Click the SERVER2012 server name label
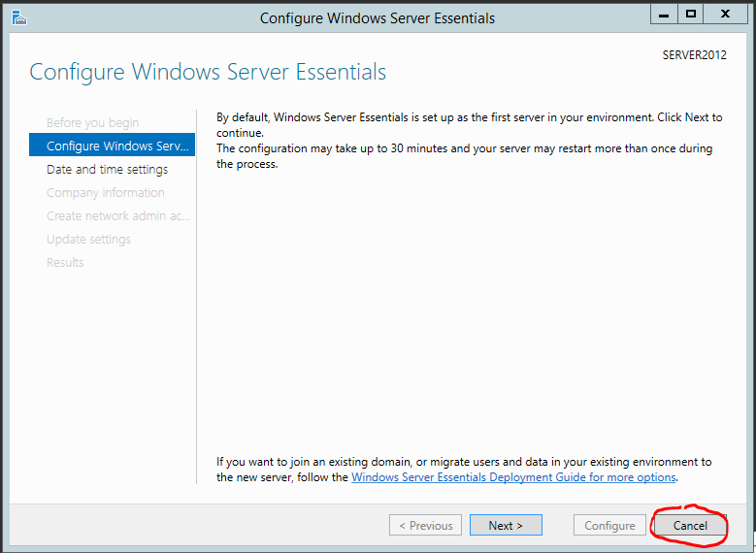The width and height of the screenshot is (756, 553). pos(694,55)
